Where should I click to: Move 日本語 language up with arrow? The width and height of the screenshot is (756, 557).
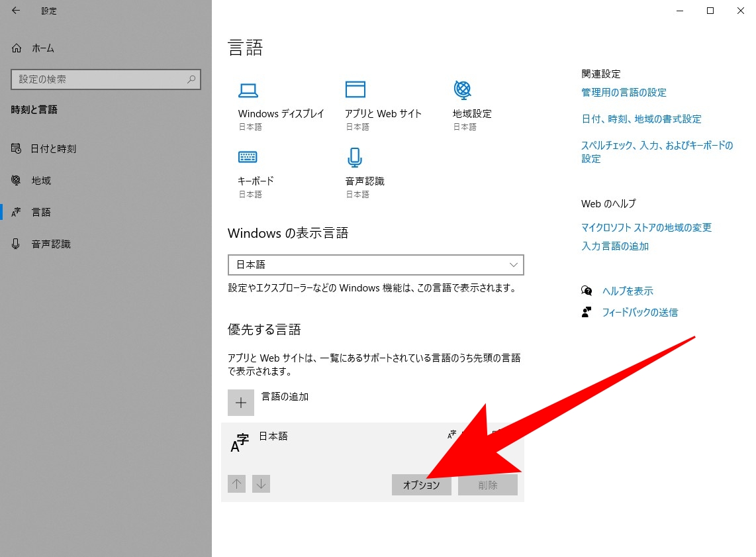236,484
